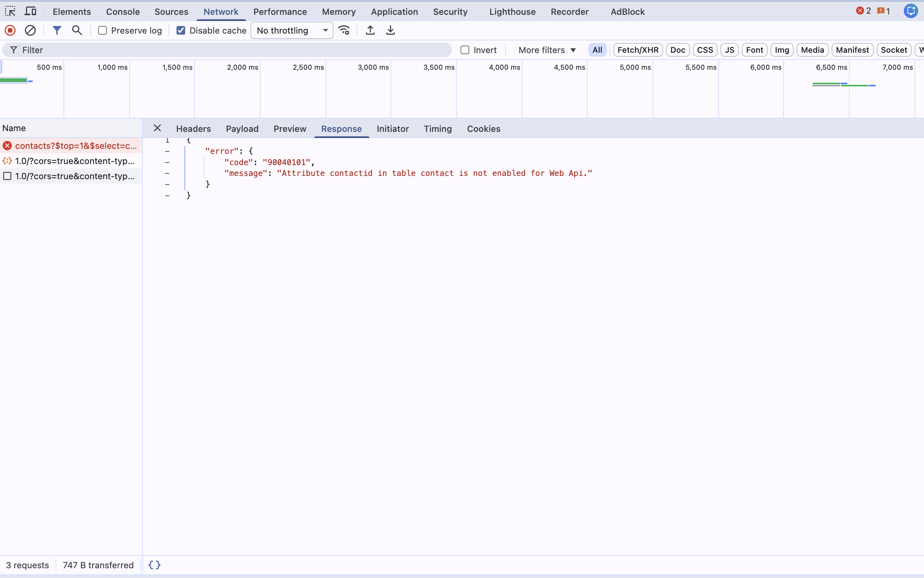Click the Name column header
The width and height of the screenshot is (924, 578).
(71, 128)
